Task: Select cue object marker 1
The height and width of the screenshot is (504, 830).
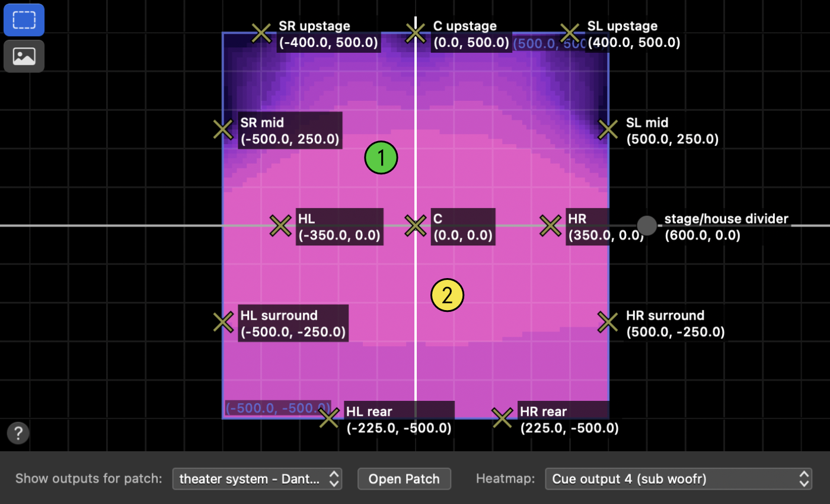Action: (x=381, y=158)
